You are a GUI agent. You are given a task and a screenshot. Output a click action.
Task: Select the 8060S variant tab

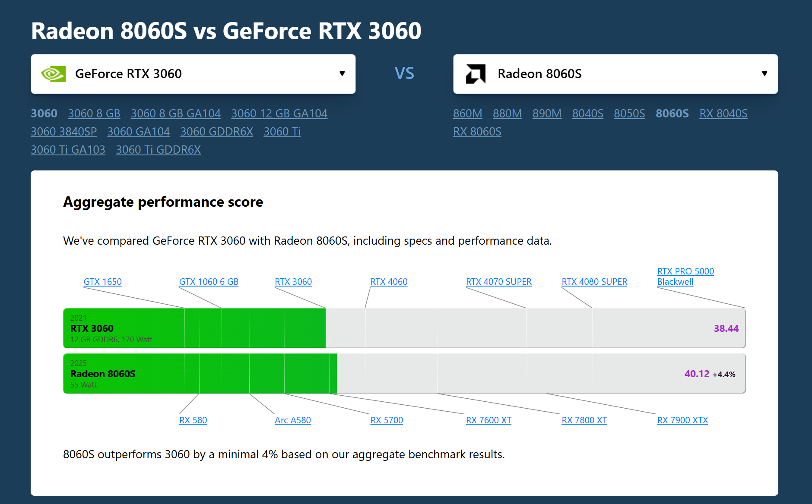(672, 113)
